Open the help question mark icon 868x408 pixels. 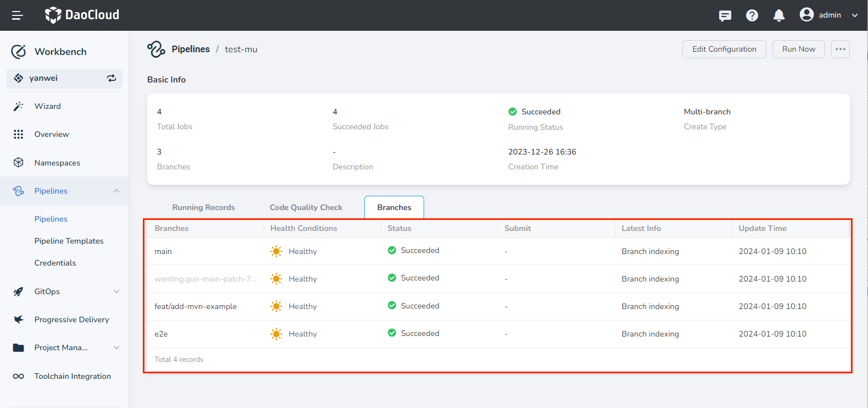752,15
